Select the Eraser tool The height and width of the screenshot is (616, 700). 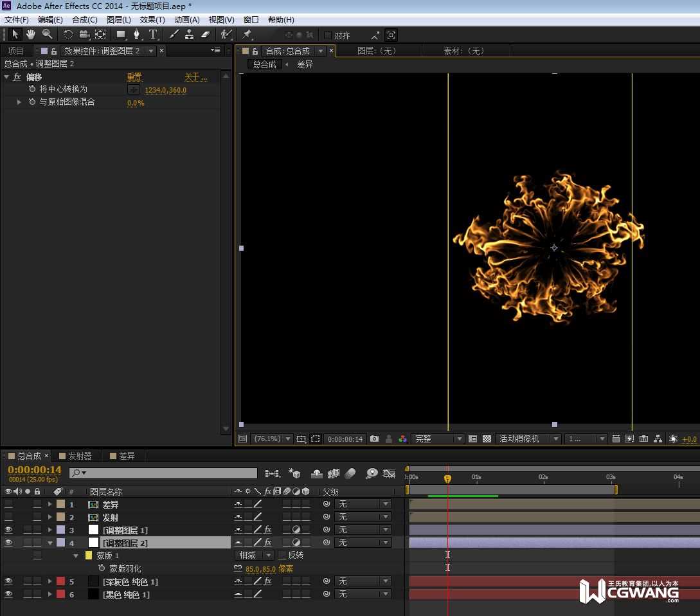pyautogui.click(x=206, y=34)
